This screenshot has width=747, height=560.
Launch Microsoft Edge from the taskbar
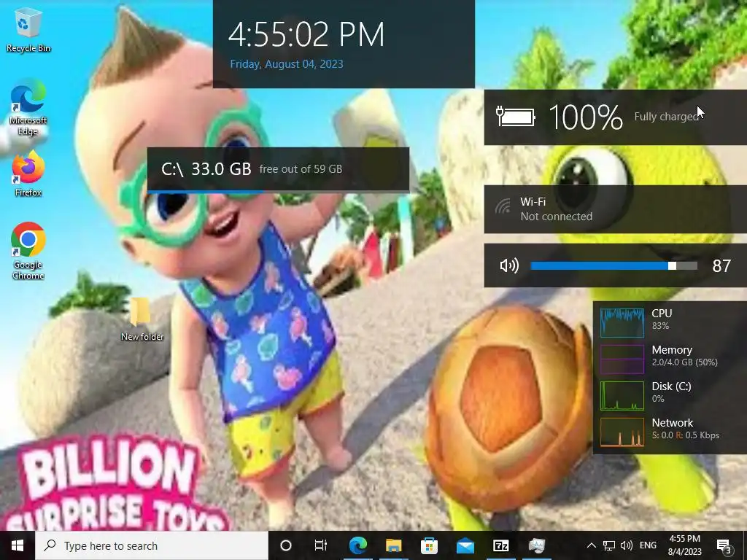358,545
